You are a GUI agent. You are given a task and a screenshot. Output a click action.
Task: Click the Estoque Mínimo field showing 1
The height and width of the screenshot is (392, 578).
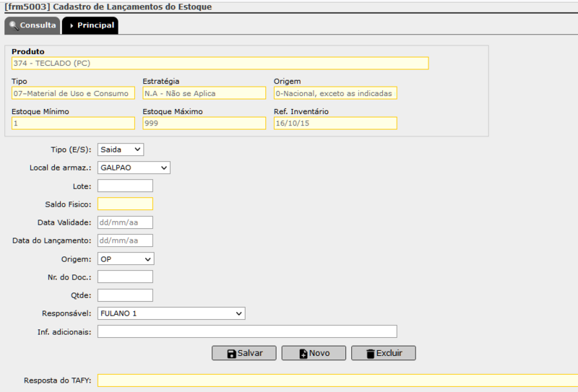(x=74, y=123)
